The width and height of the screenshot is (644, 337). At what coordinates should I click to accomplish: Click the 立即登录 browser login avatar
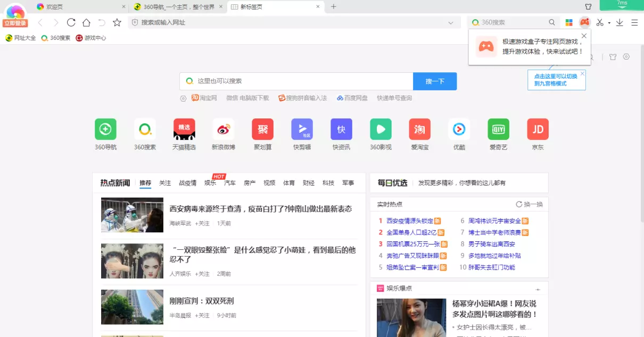click(x=15, y=15)
